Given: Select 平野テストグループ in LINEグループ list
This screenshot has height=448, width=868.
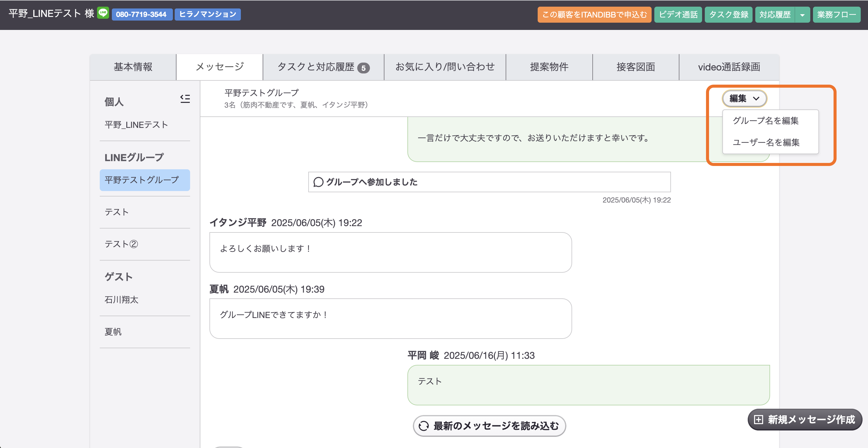Looking at the screenshot, I should click(145, 180).
